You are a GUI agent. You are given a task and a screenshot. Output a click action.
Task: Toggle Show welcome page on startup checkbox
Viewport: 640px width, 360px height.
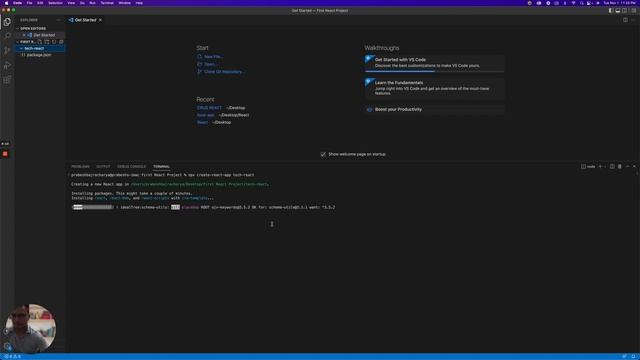coord(323,154)
